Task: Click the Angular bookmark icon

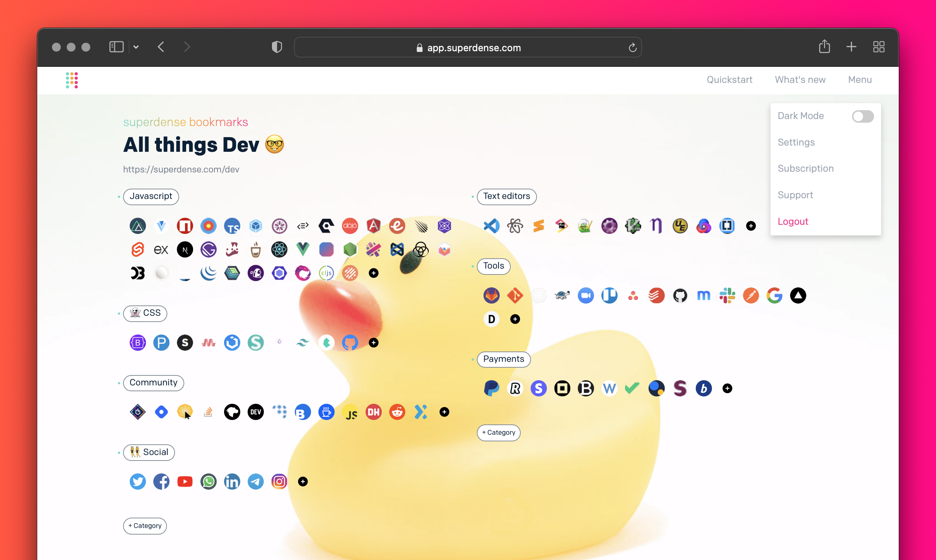Action: (x=373, y=226)
